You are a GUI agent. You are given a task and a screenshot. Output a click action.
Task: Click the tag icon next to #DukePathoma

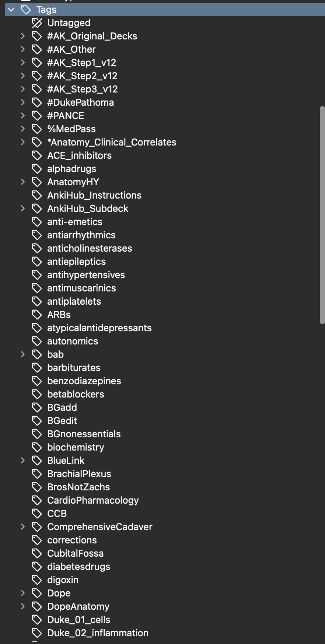(37, 102)
